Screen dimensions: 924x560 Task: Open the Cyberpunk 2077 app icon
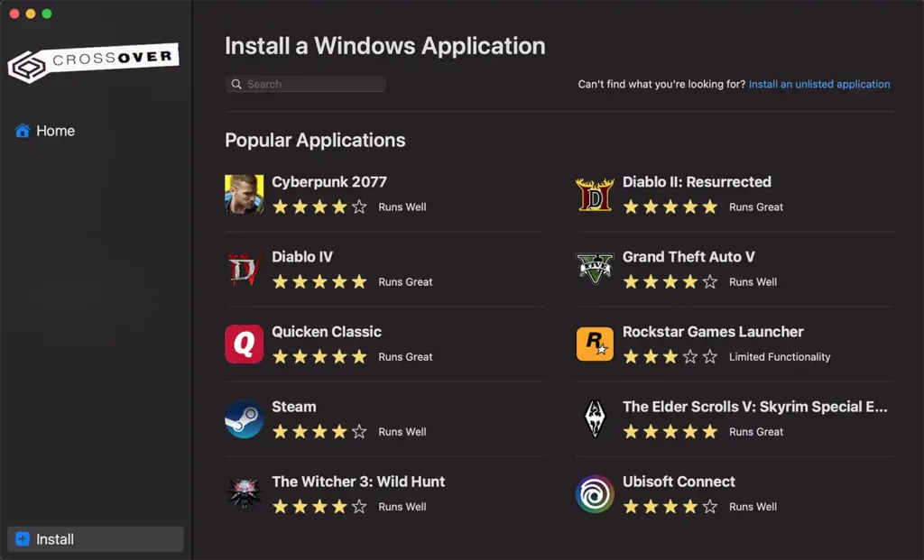244,194
